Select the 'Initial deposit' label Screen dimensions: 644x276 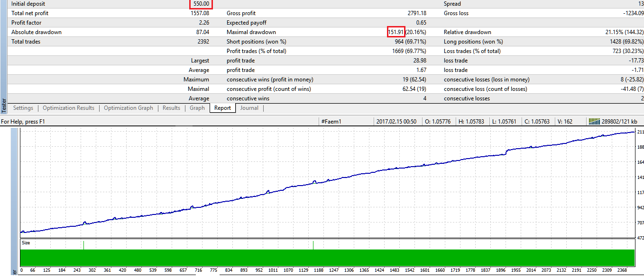click(28, 4)
